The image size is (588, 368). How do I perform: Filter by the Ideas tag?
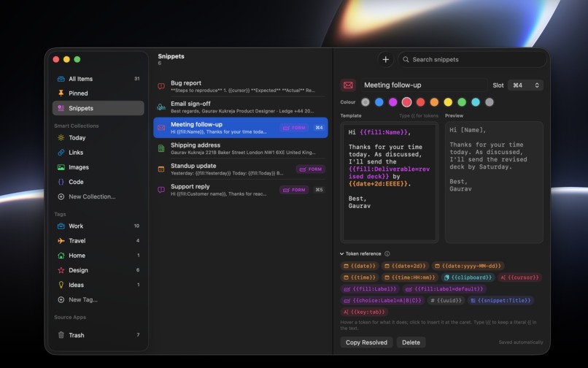pyautogui.click(x=98, y=285)
